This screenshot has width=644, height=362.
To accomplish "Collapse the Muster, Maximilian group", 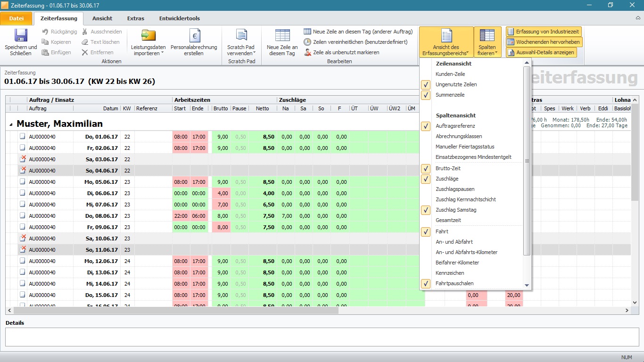I will click(10, 124).
